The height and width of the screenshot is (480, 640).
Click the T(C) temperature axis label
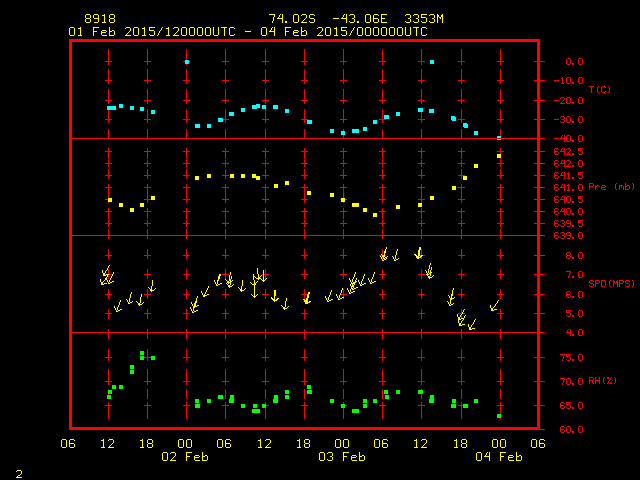tap(599, 90)
